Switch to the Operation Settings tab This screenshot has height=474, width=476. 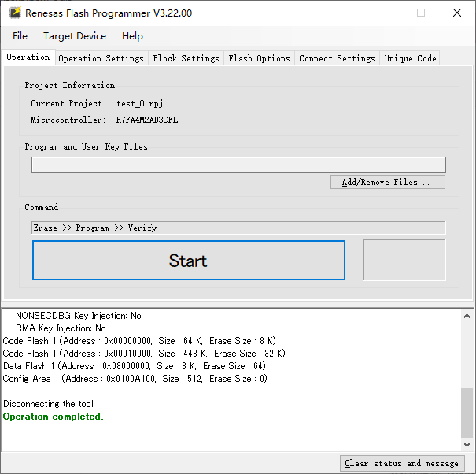[x=101, y=58]
